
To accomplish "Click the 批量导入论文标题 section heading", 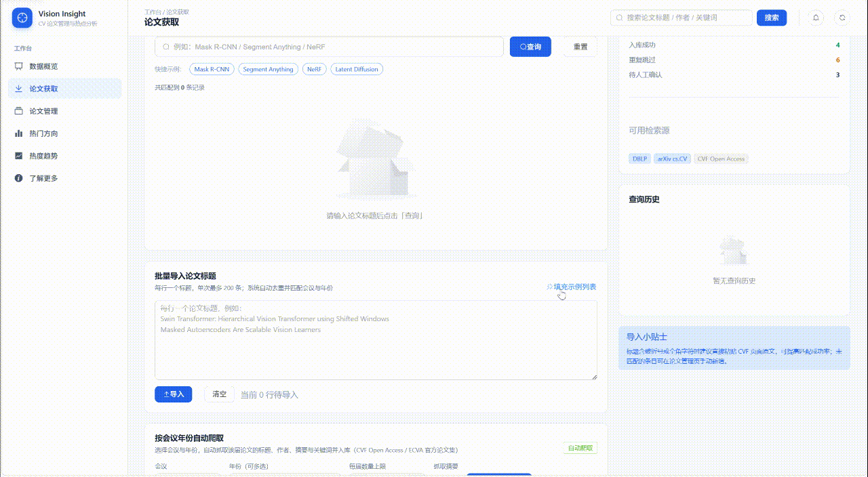I will click(185, 276).
